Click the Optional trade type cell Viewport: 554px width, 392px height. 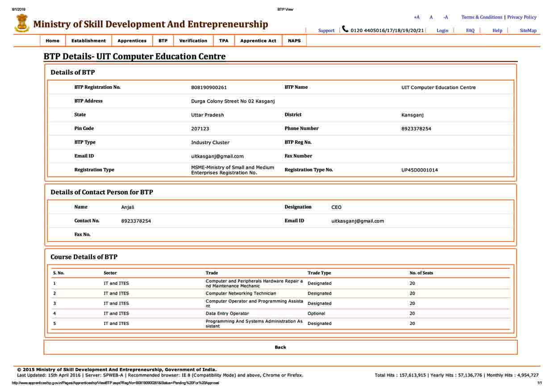317,313
